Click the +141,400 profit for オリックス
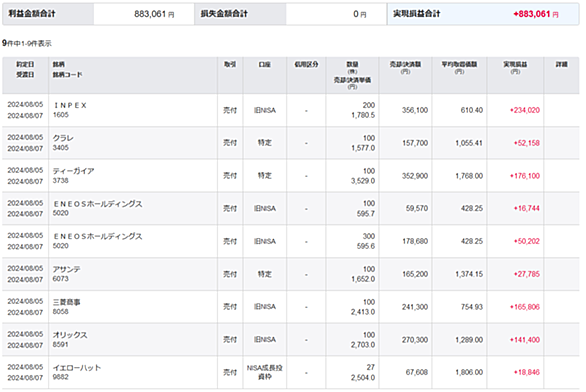Viewport: 586px width, 392px height. pos(525,340)
